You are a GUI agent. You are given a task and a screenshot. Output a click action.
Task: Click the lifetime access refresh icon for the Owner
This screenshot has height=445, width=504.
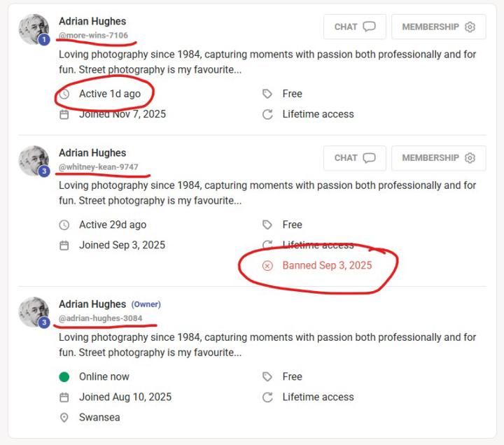[x=267, y=397]
